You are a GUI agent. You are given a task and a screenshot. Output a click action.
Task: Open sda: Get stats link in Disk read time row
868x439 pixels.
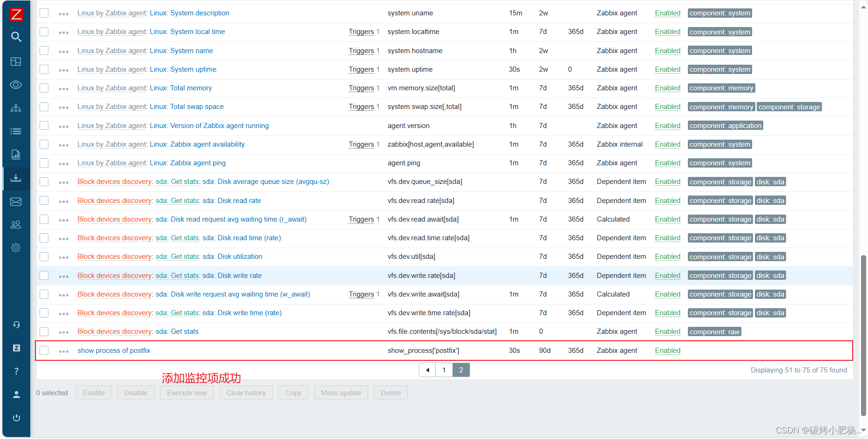(x=178, y=238)
